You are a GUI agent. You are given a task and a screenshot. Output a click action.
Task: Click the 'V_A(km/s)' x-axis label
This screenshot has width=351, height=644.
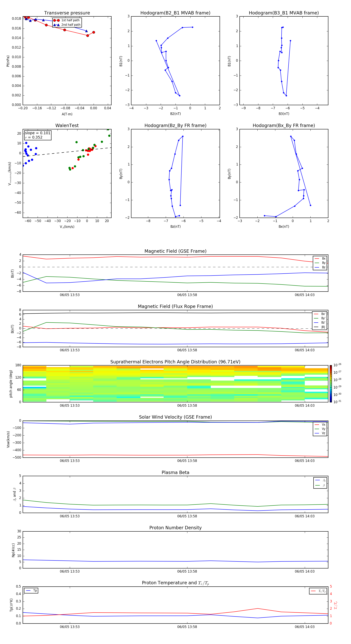coord(67,227)
